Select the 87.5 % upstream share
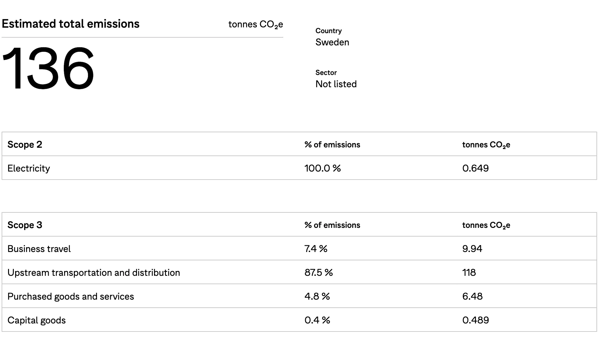Screen dimensions: 600x364 click(318, 273)
